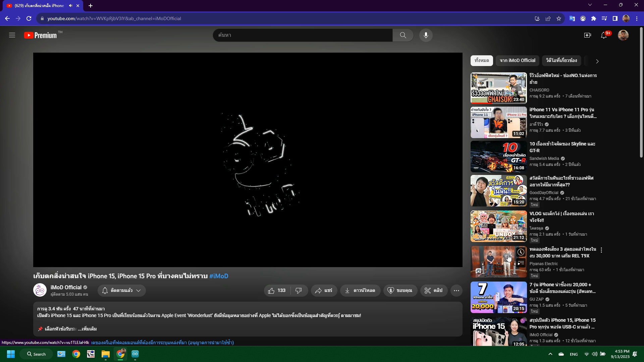This screenshot has height=362, width=644.
Task: Open VLOG unbox art toy thumbnail
Action: tap(498, 226)
